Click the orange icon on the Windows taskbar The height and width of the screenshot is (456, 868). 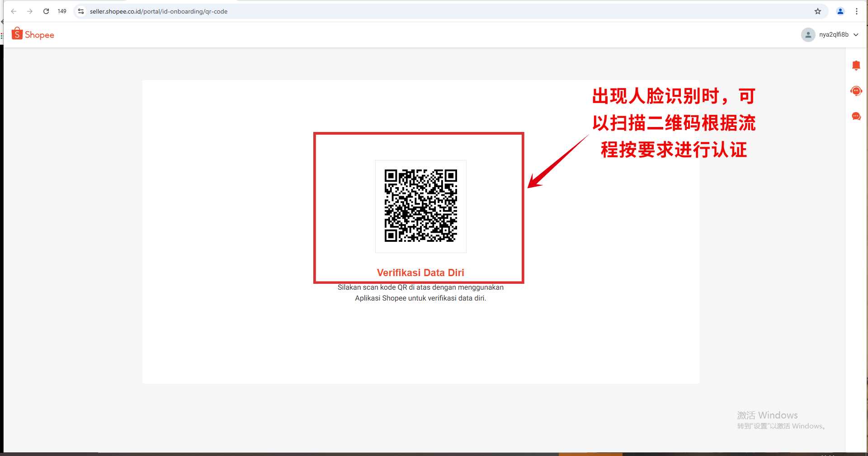click(589, 454)
